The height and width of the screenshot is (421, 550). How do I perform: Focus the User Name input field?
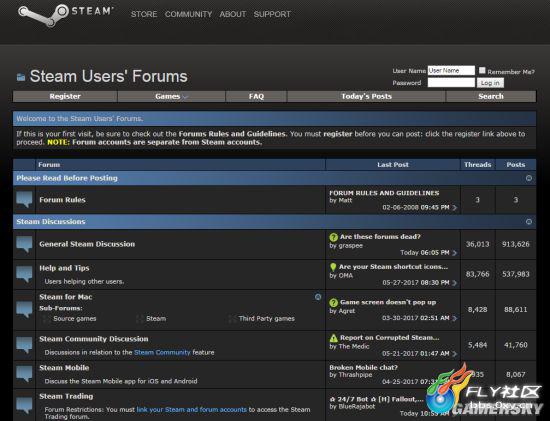451,71
